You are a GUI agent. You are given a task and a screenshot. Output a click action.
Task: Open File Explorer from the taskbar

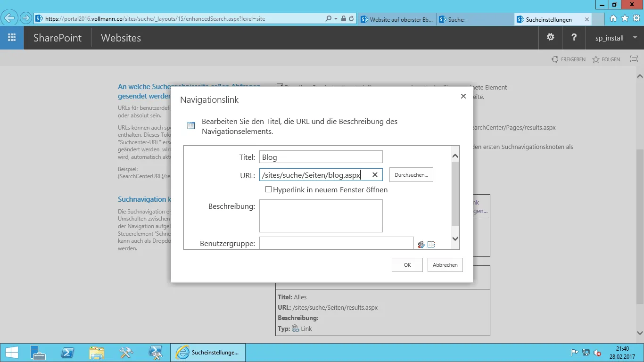tap(97, 352)
